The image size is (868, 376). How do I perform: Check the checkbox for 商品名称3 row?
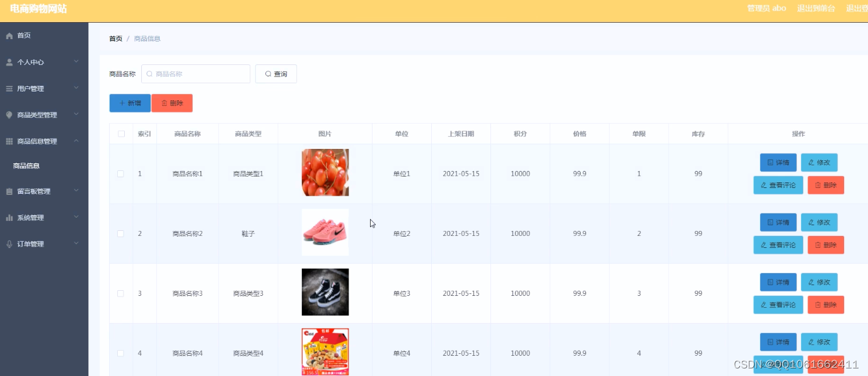coord(120,293)
